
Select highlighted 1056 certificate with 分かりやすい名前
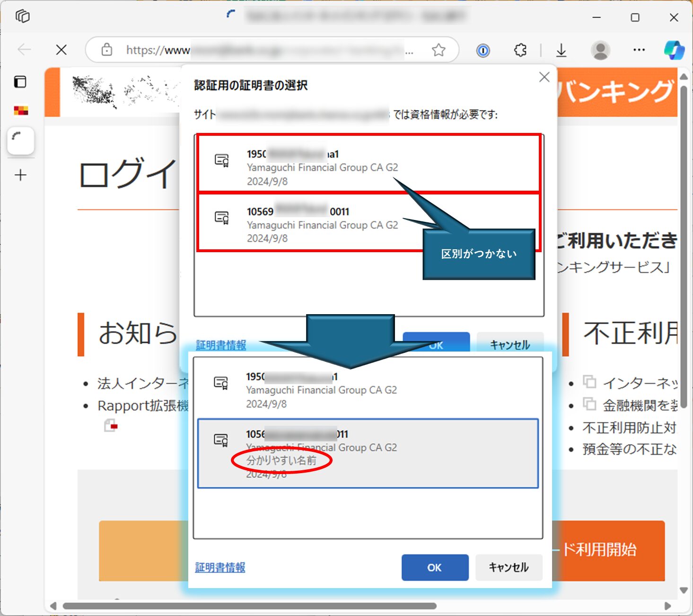368,453
